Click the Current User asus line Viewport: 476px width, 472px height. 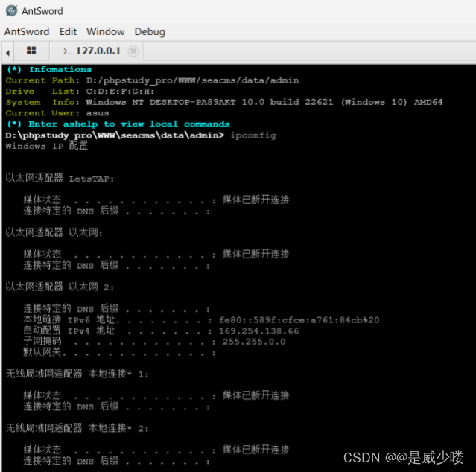[57, 113]
